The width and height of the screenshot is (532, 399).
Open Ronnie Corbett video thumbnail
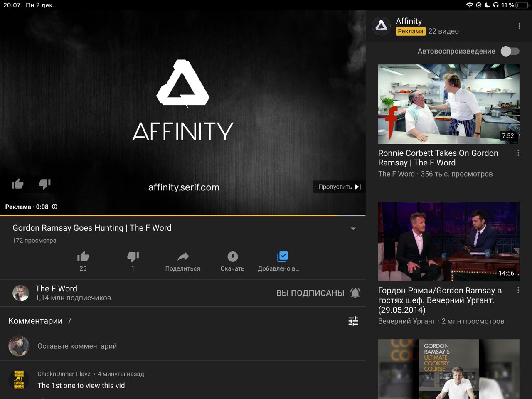(x=449, y=104)
